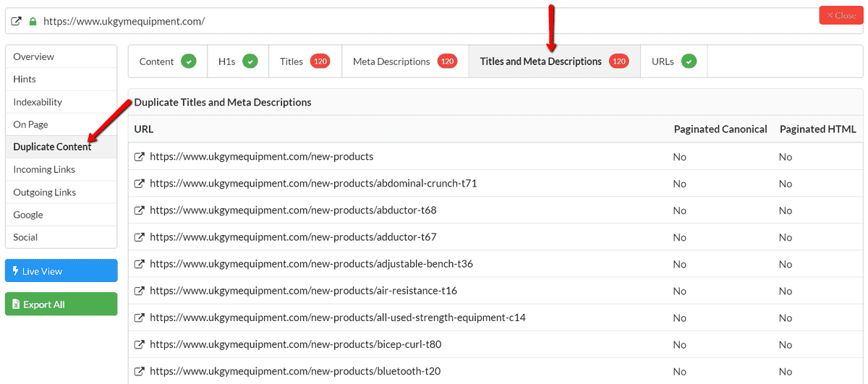Open external link icon for bicep-curl-t80 row
This screenshot has height=384, width=868.
coord(140,344)
